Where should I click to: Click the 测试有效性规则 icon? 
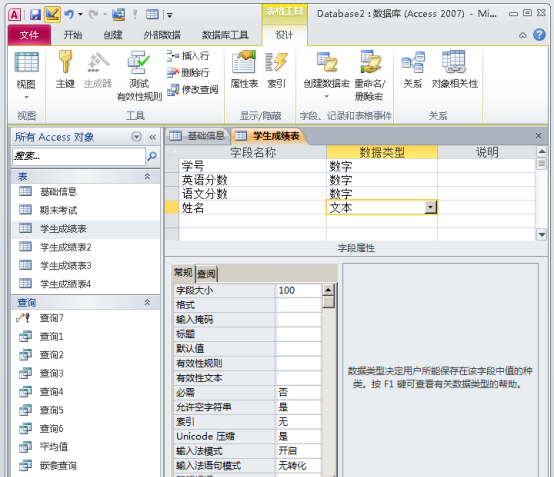pyautogui.click(x=139, y=75)
